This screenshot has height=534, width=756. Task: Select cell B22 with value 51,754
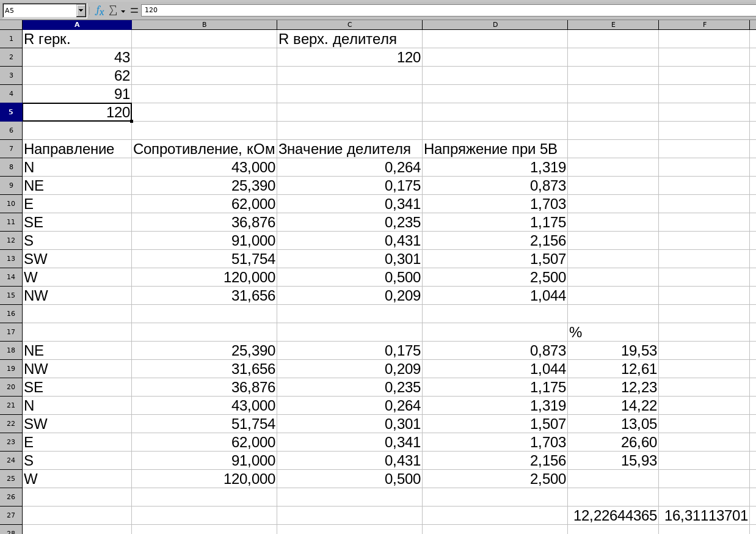pyautogui.click(x=204, y=424)
